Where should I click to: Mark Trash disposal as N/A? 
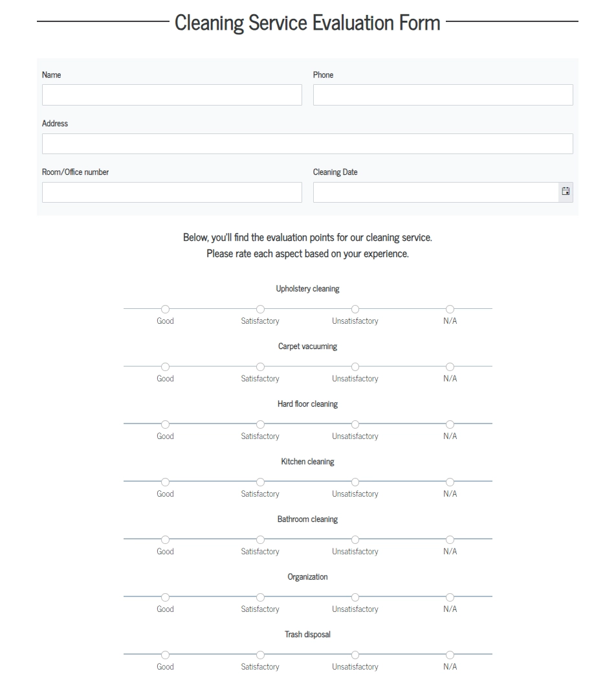450,655
